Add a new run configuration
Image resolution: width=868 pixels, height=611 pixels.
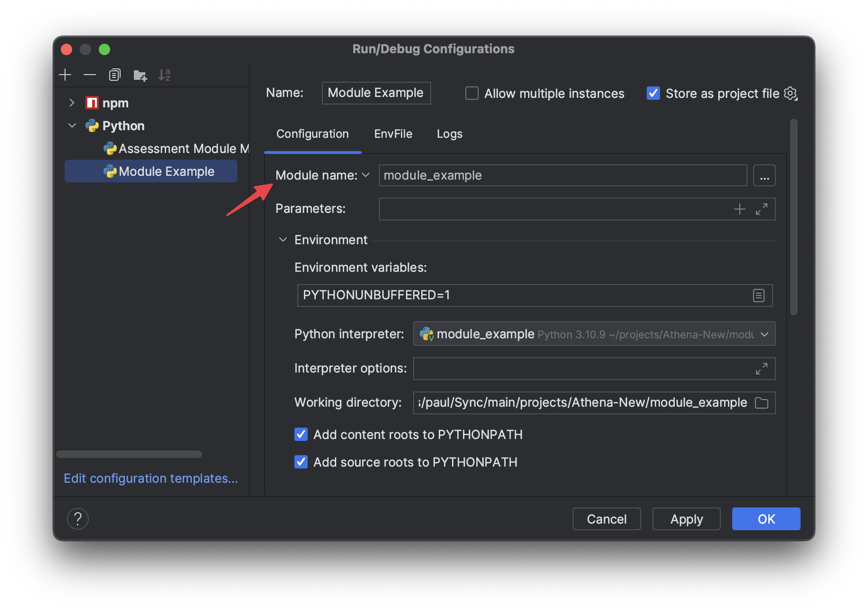65,75
